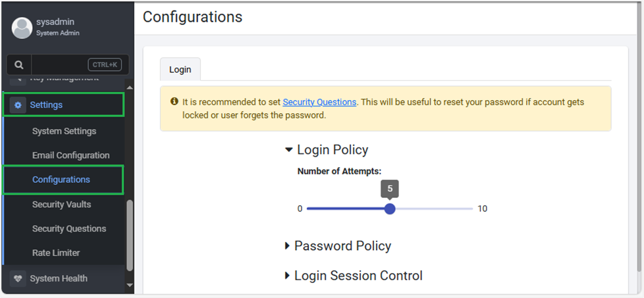Collapse the Login Policy section
644x298 pixels.
[327, 150]
